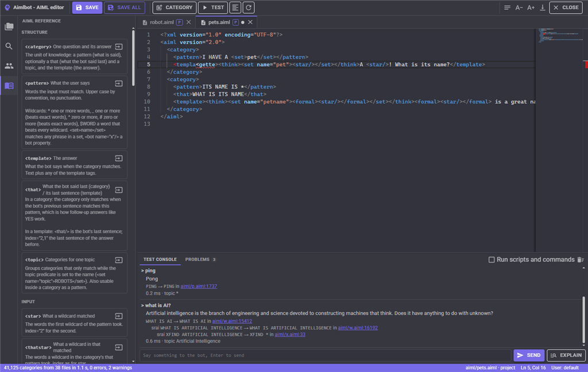
Task: Enable Run scripts and commands checkbox
Action: [492, 259]
